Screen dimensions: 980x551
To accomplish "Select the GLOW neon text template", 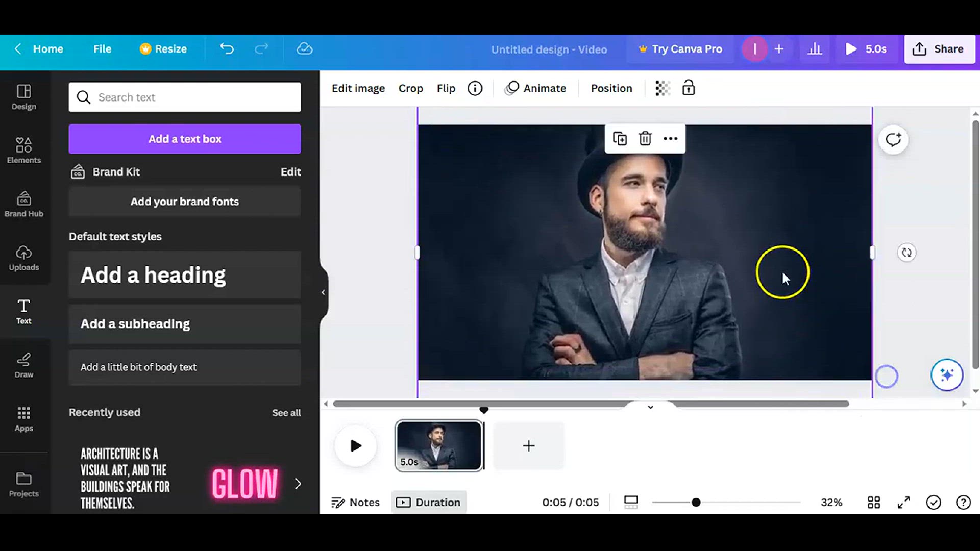I will (x=245, y=484).
